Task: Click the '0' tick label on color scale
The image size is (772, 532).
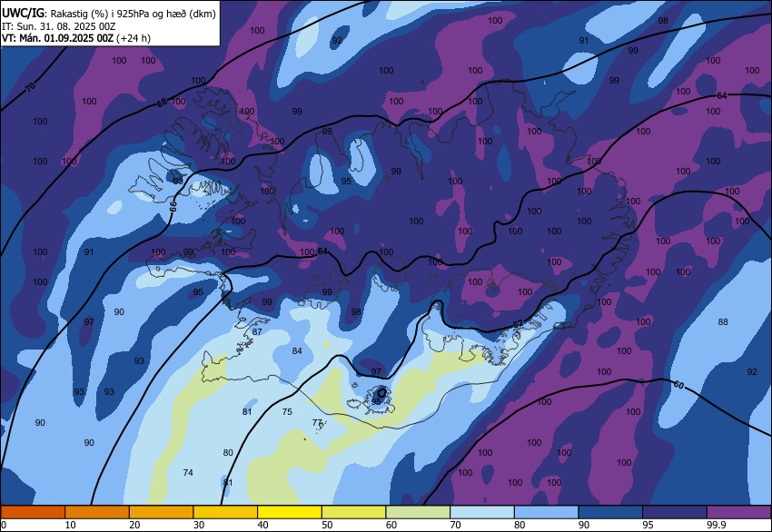Action: point(4,525)
